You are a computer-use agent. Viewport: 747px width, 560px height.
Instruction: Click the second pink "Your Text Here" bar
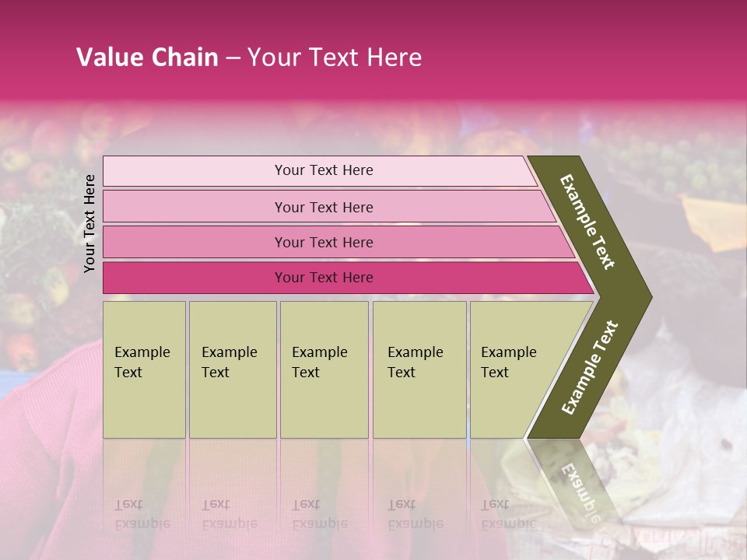pyautogui.click(x=323, y=207)
